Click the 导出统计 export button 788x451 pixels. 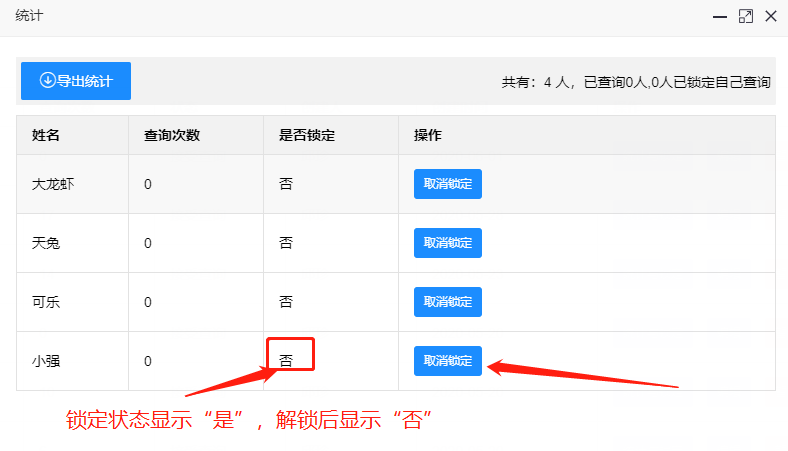pyautogui.click(x=76, y=81)
